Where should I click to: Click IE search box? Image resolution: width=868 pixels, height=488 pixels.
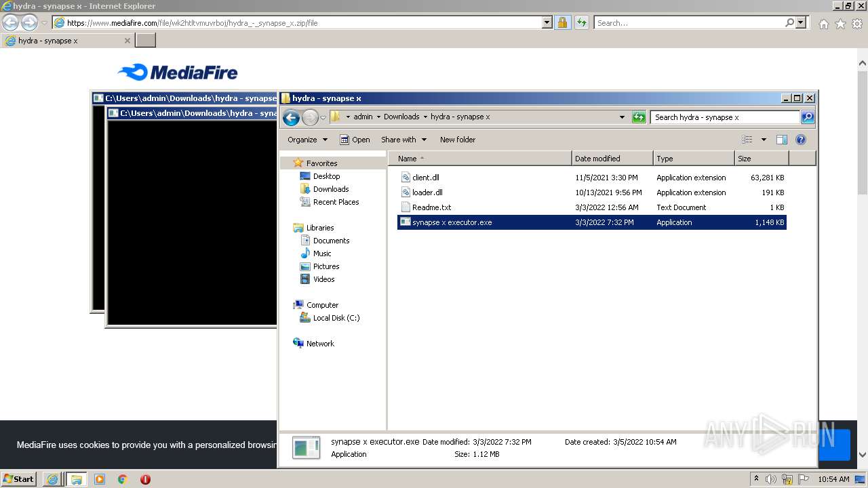point(690,22)
